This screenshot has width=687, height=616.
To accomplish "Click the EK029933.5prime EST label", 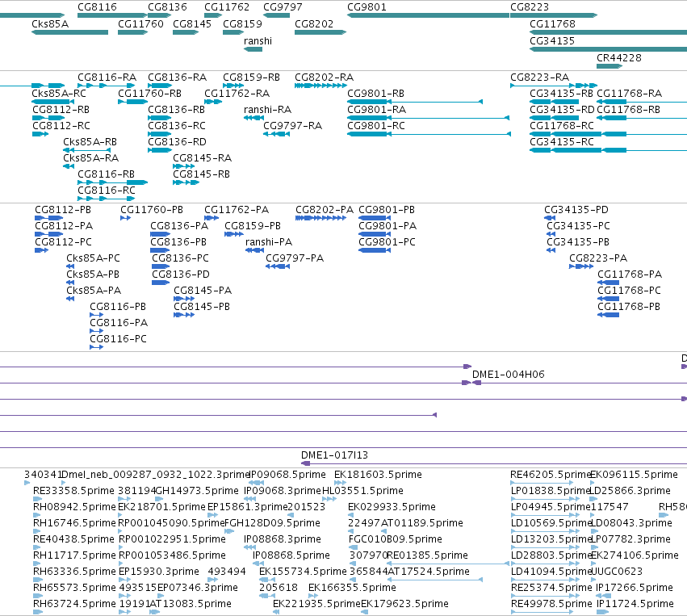I will click(x=392, y=507).
